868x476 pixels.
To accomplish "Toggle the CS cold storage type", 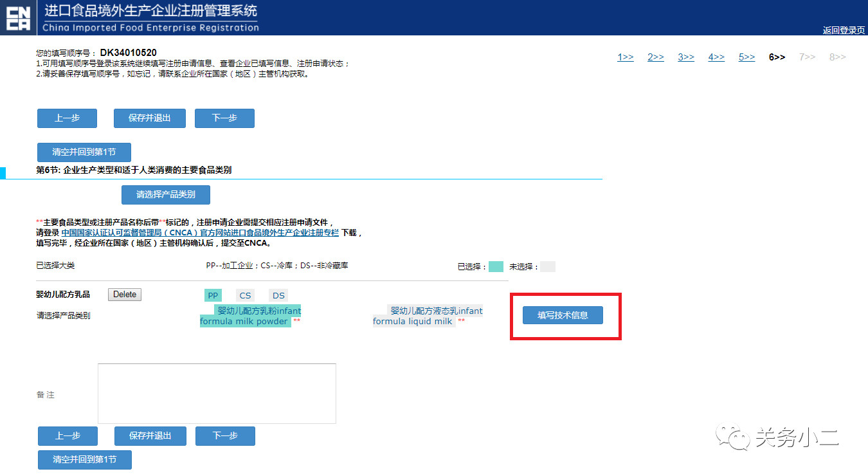I will 245,296.
